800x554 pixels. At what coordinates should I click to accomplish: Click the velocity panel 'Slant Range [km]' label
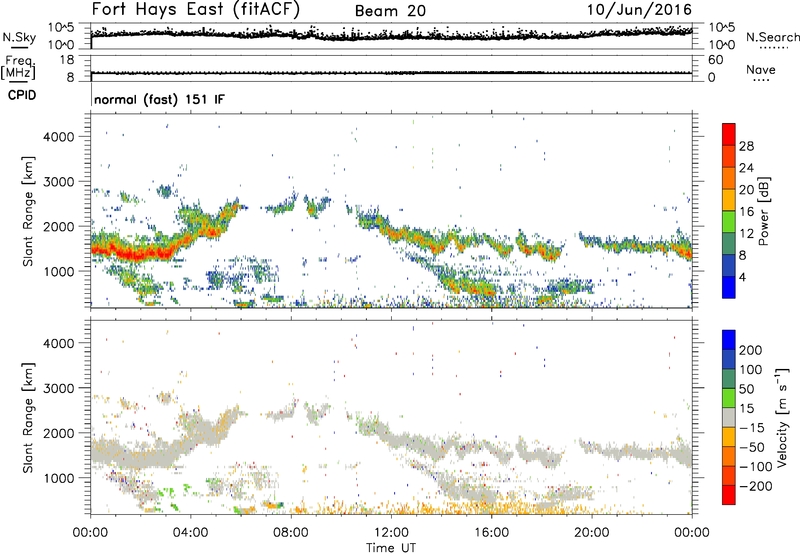click(x=28, y=418)
